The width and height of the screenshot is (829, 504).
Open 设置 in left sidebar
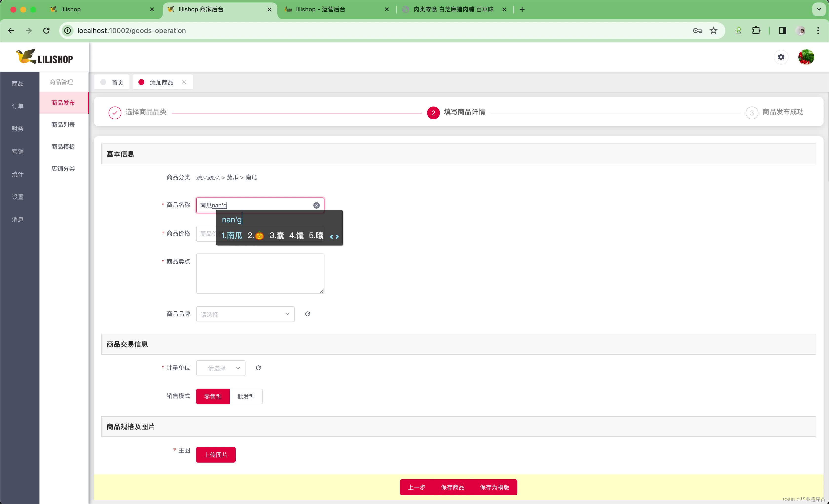[x=18, y=197]
